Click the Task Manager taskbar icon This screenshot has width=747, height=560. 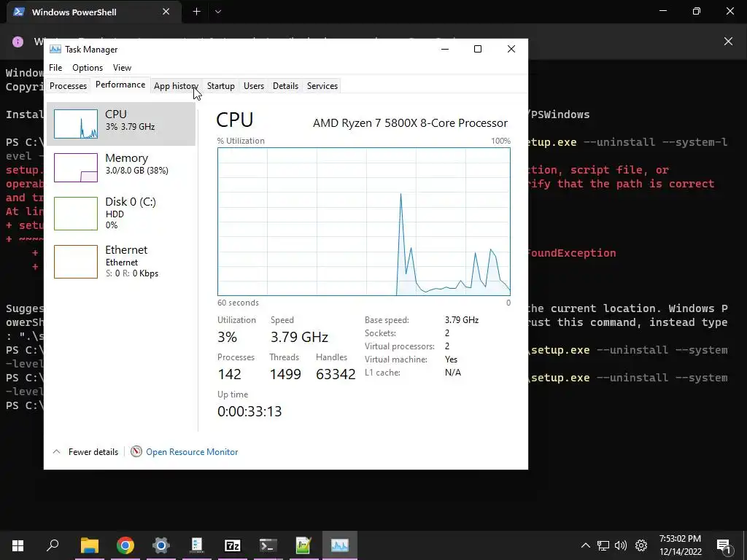pyautogui.click(x=340, y=545)
